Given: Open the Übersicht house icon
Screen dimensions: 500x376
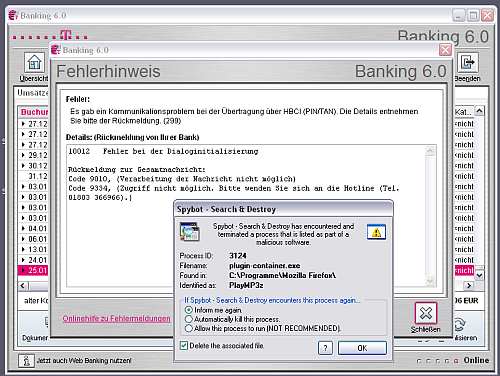Looking at the screenshot, I should 34,63.
